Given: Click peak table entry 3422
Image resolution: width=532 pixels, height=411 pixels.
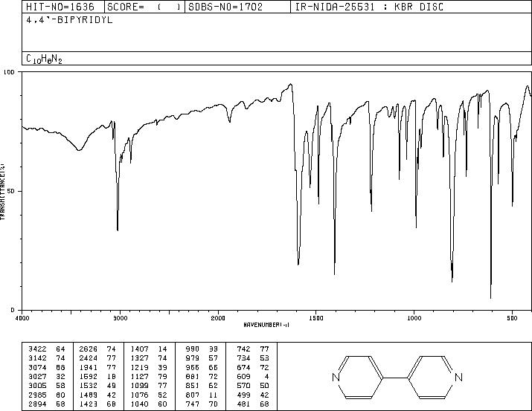Looking at the screenshot, I should [37, 349].
